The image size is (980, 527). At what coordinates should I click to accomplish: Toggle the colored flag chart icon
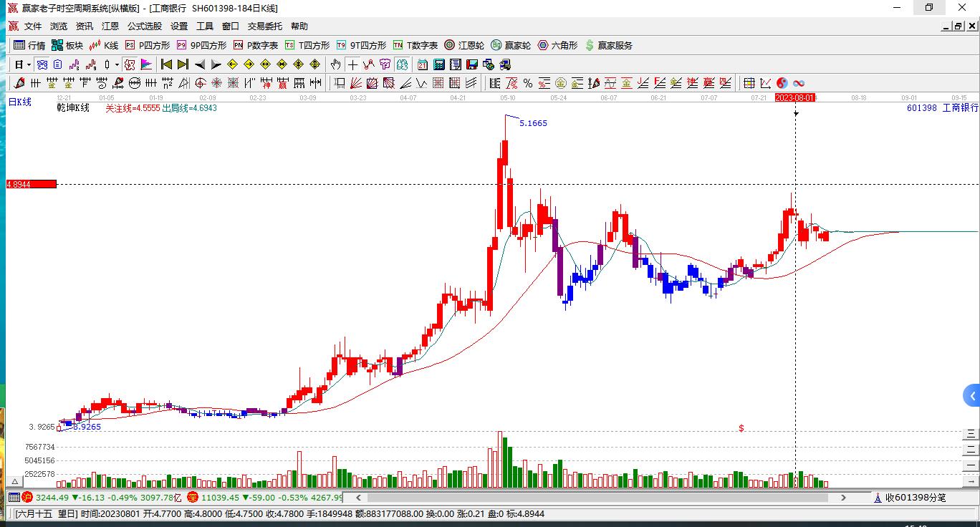click(146, 64)
